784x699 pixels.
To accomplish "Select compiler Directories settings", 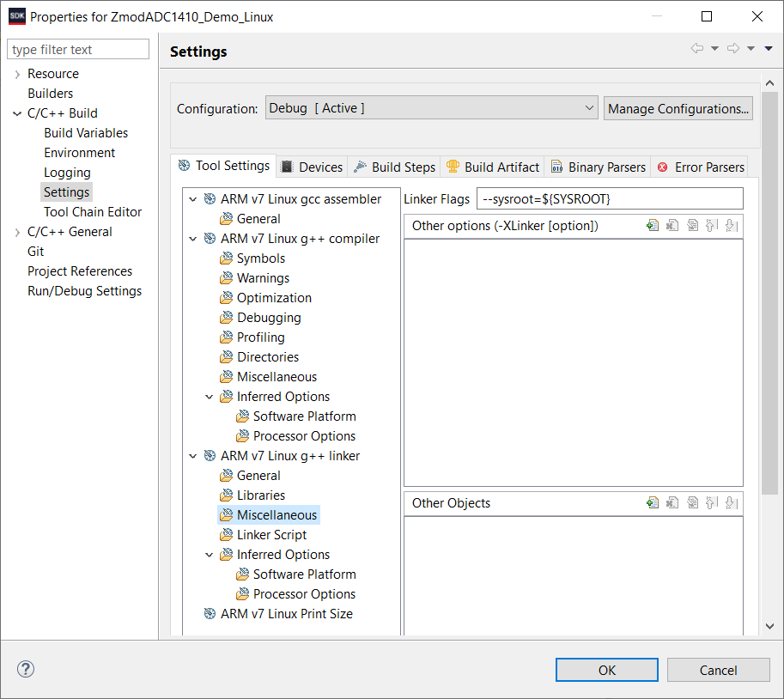I will coord(268,357).
